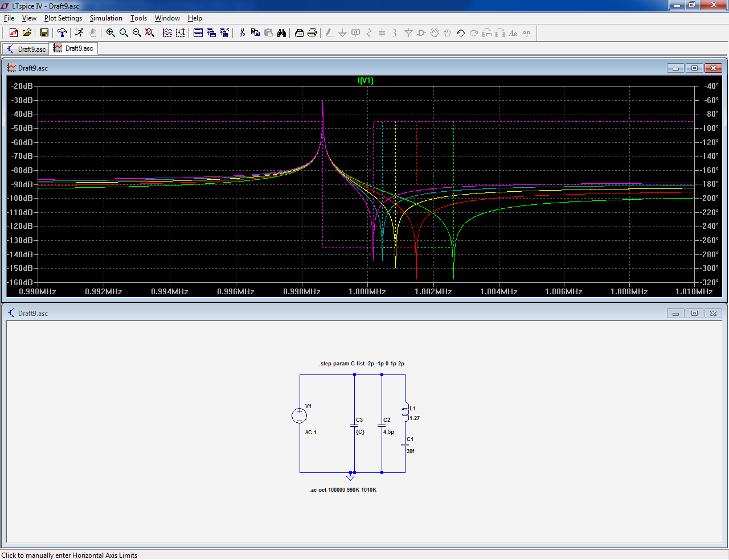This screenshot has height=560, width=729.
Task: Maximize the schematic Draft9.asc sub-window
Action: pos(694,314)
